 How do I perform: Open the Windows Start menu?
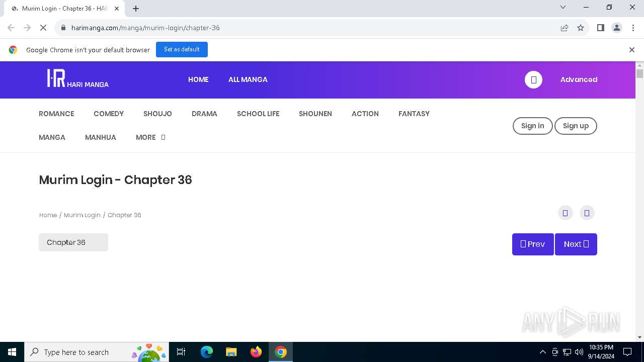[x=12, y=352]
